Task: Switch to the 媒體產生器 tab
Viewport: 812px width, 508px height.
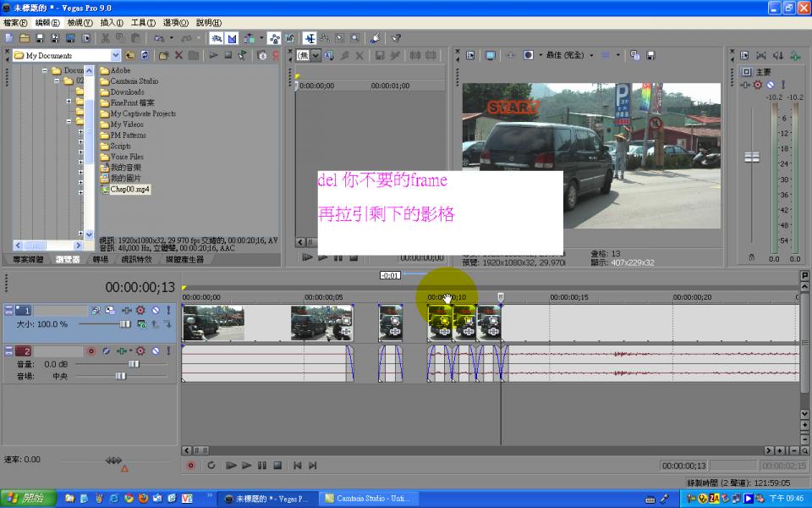Action: [x=184, y=260]
